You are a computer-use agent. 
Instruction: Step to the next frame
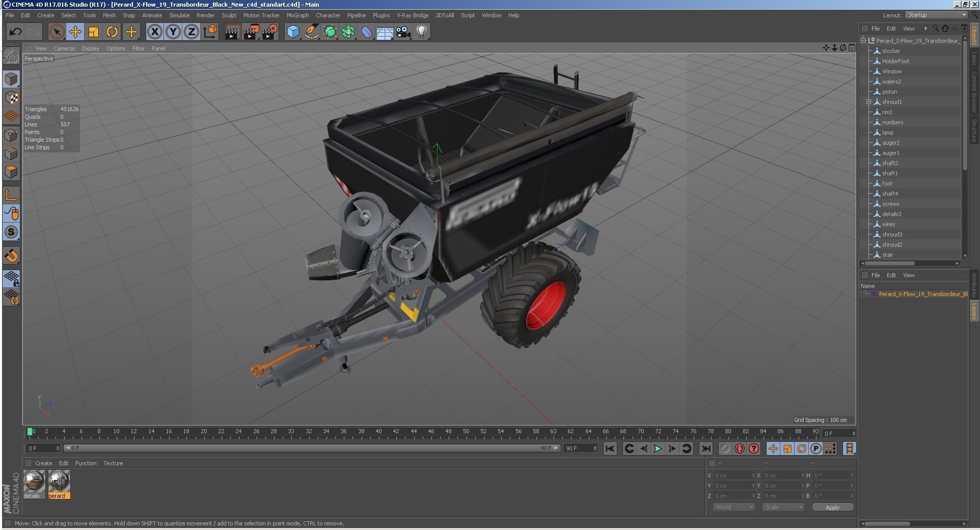pos(672,448)
